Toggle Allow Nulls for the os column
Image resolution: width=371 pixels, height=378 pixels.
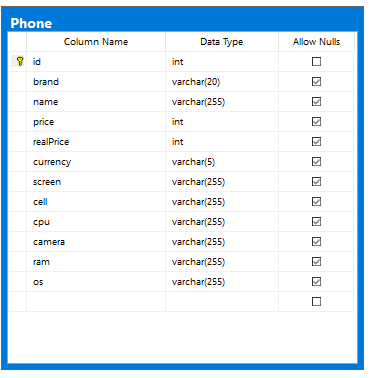316,281
